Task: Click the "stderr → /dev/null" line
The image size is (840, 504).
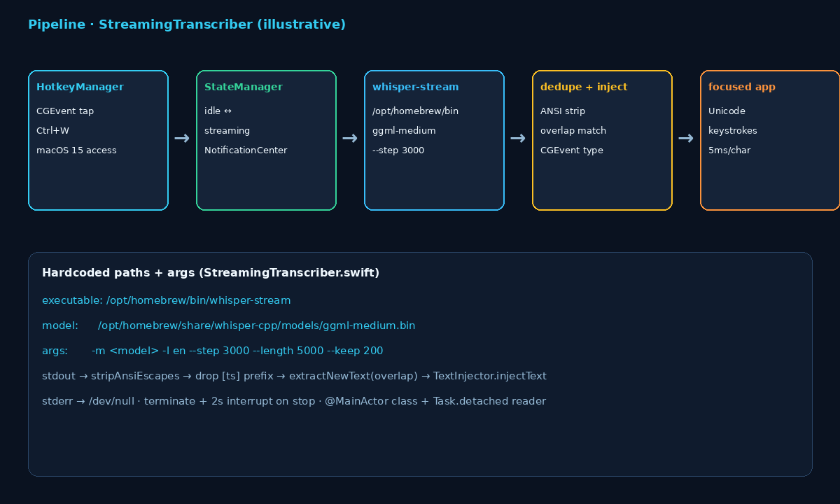Action: 294,401
